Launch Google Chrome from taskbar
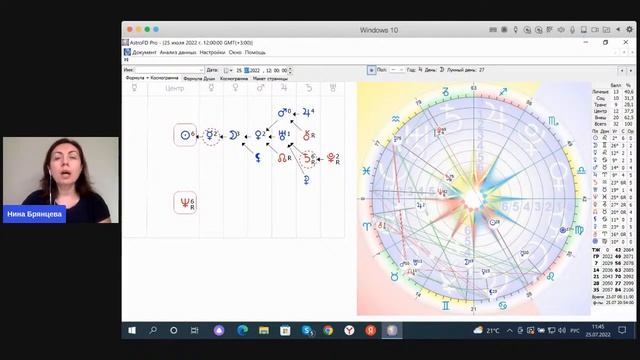Screen dimensions: 640x360 click(328, 330)
